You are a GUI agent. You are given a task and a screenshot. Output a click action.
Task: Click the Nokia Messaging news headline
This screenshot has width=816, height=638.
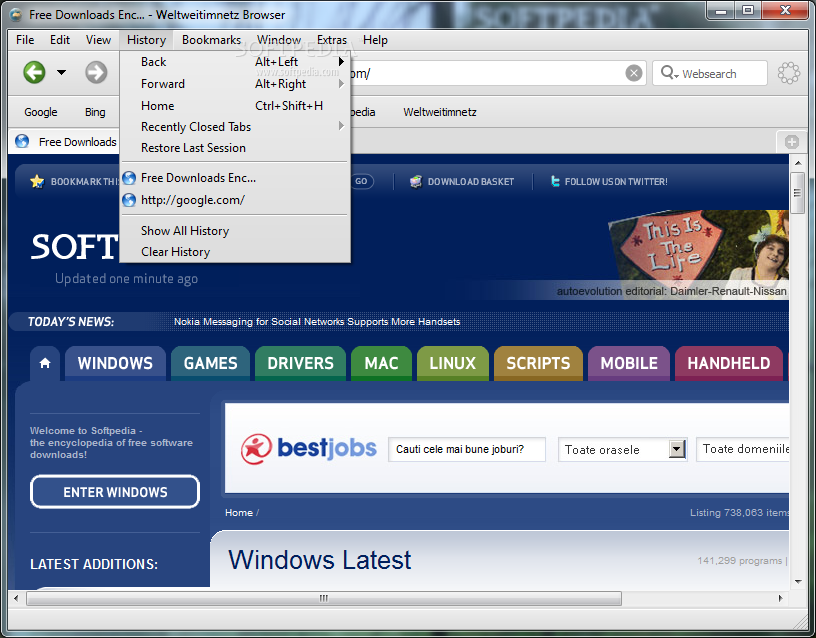317,322
